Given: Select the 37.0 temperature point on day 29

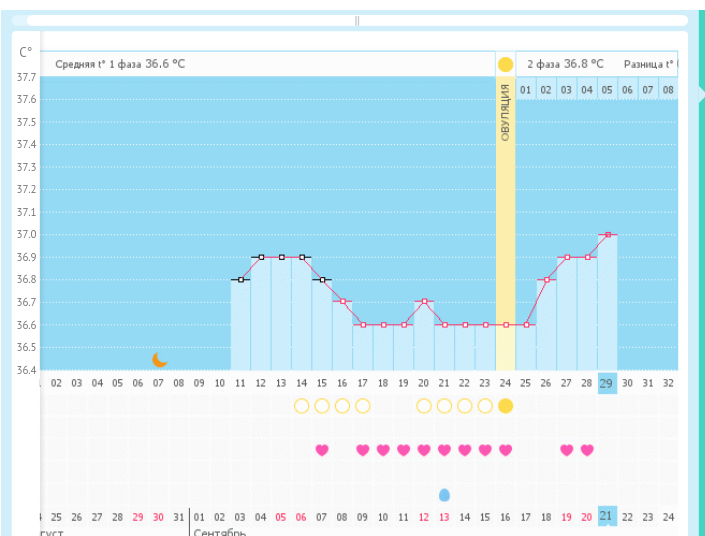Looking at the screenshot, I should [x=607, y=235].
